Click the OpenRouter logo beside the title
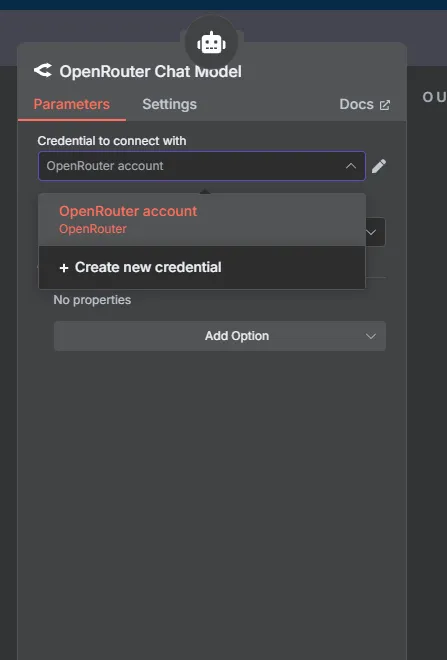Image resolution: width=447 pixels, height=660 pixels. pyautogui.click(x=43, y=70)
